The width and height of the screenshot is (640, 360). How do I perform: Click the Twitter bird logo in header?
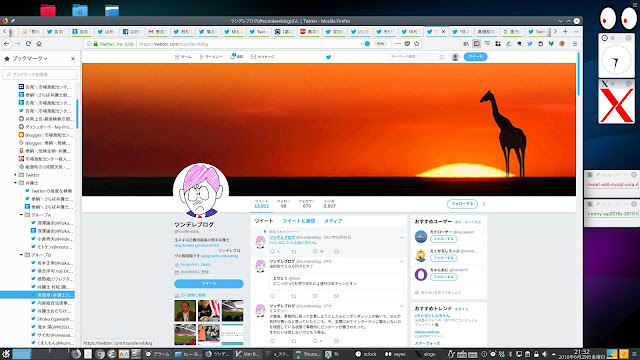[328, 57]
